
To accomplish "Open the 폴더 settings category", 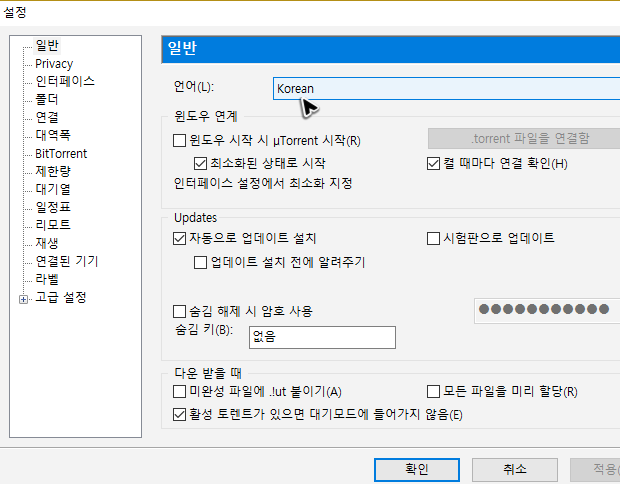I will 47,99.
